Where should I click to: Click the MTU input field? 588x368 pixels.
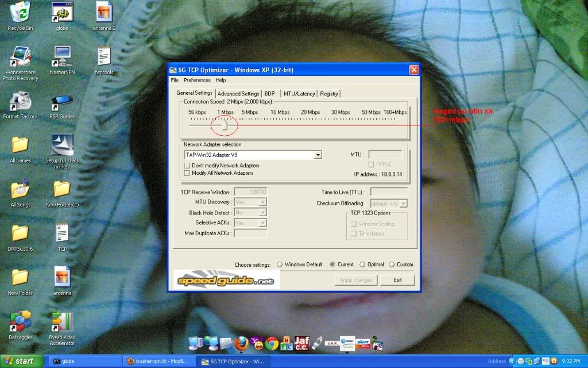click(385, 154)
